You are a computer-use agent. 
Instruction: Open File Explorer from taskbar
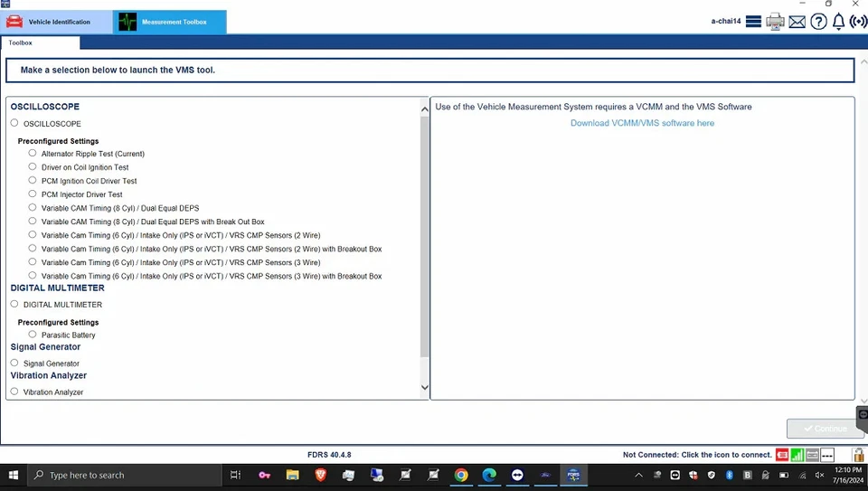(292, 475)
